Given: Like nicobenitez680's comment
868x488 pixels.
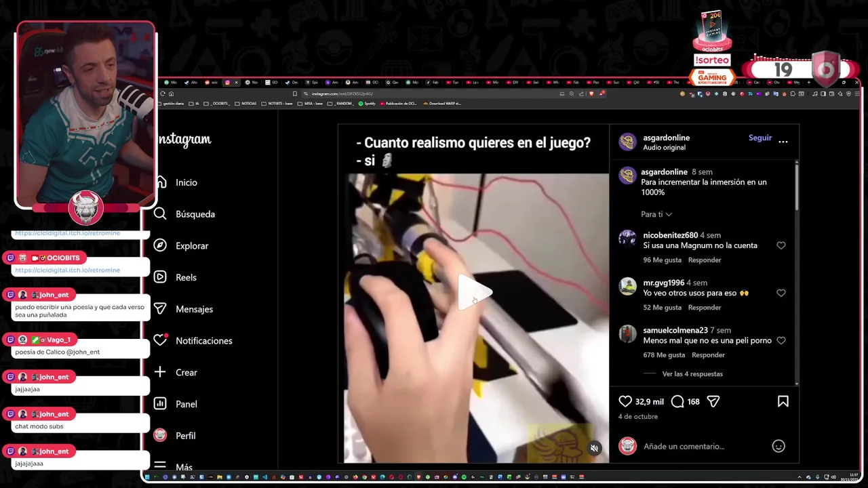Looking at the screenshot, I should tap(781, 245).
